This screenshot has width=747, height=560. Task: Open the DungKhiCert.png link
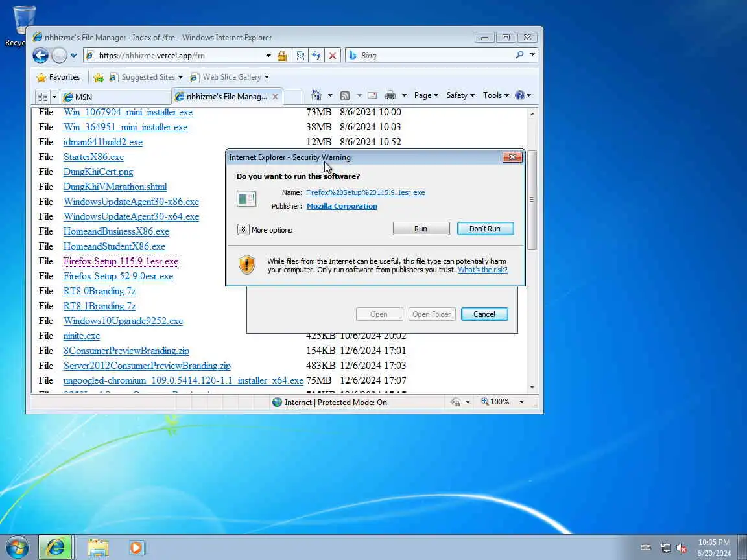coord(98,172)
